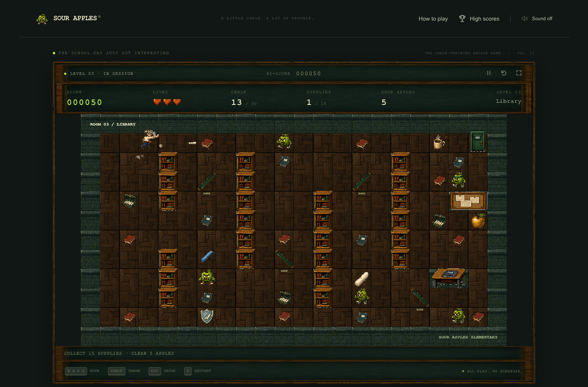This screenshot has width=588, height=387.
Task: Restart level using circular arrow icon
Action: point(504,73)
